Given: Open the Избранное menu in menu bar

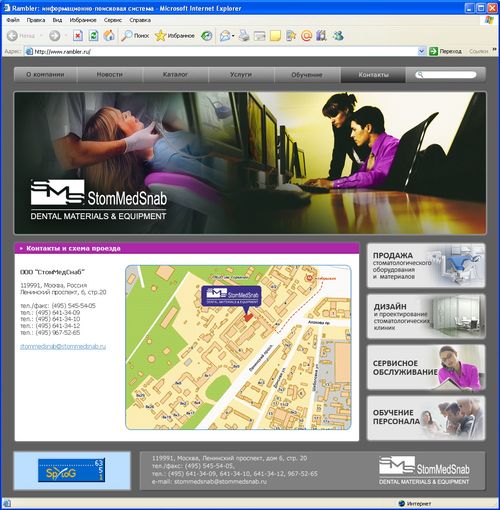Looking at the screenshot, I should tap(83, 20).
